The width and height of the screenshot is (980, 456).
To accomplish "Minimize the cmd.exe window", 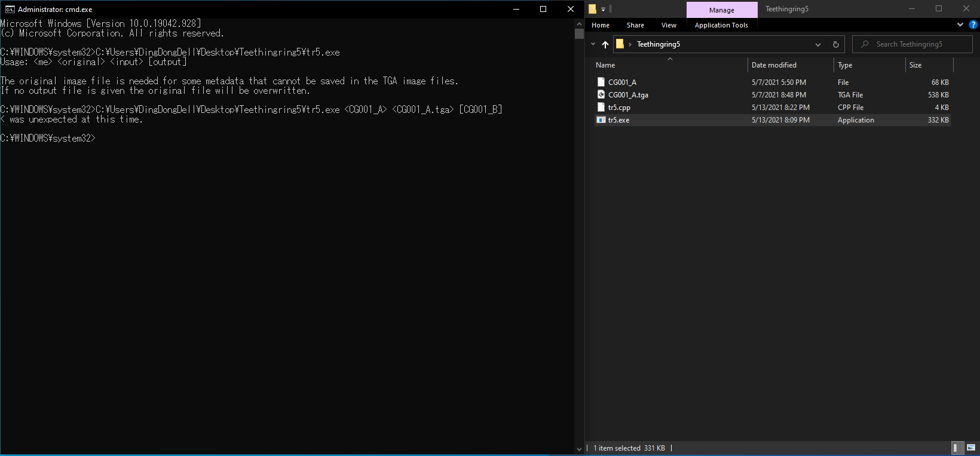I will (516, 9).
